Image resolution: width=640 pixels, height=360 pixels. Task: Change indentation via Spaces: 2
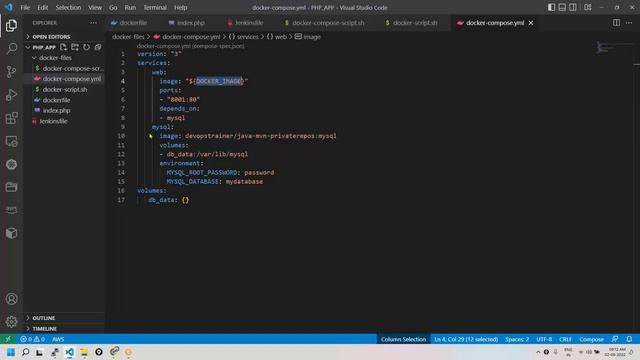pyautogui.click(x=517, y=339)
